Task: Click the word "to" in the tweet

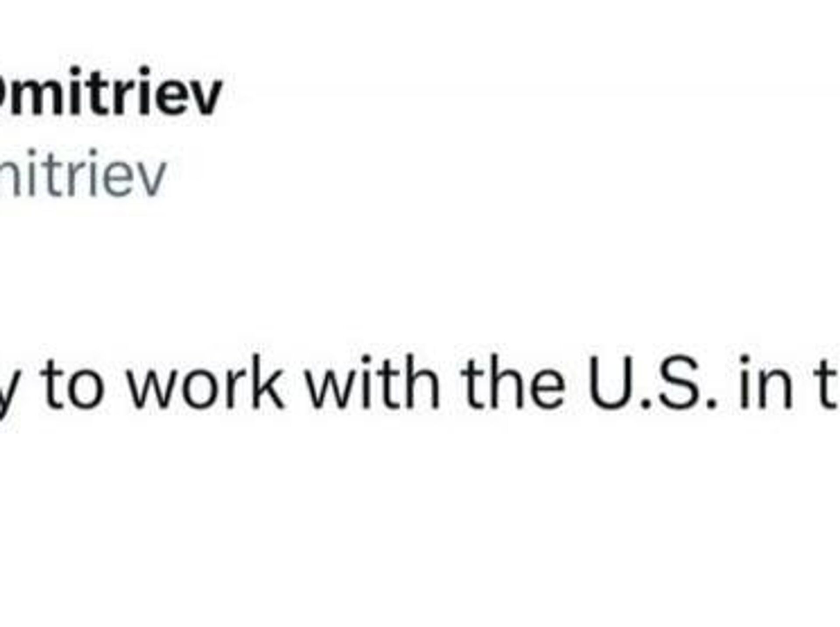Action: point(73,385)
